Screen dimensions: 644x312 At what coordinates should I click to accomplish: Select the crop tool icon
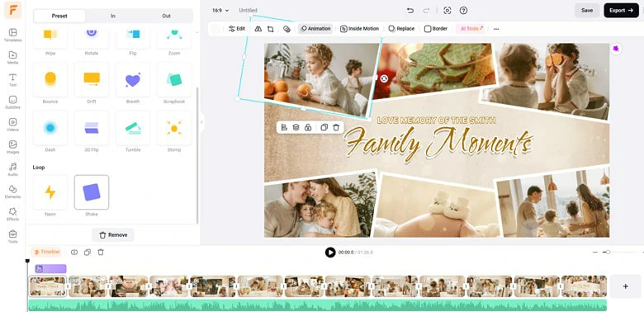click(x=270, y=29)
